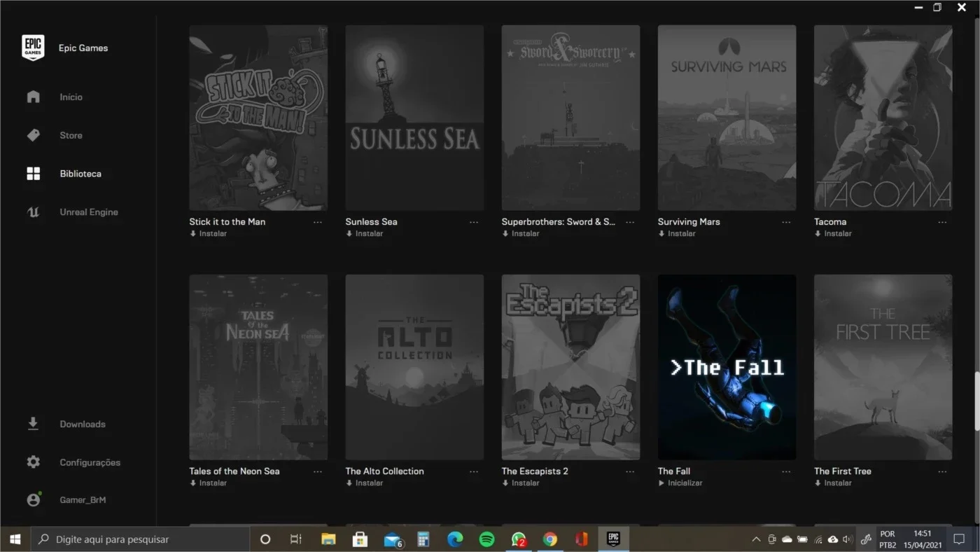Click the Store tag icon
The height and width of the screenshot is (552, 980).
pyautogui.click(x=33, y=135)
